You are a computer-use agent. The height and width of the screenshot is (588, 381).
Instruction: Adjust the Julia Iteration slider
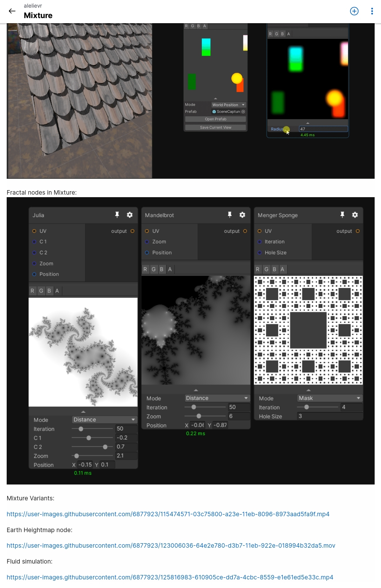(92, 429)
